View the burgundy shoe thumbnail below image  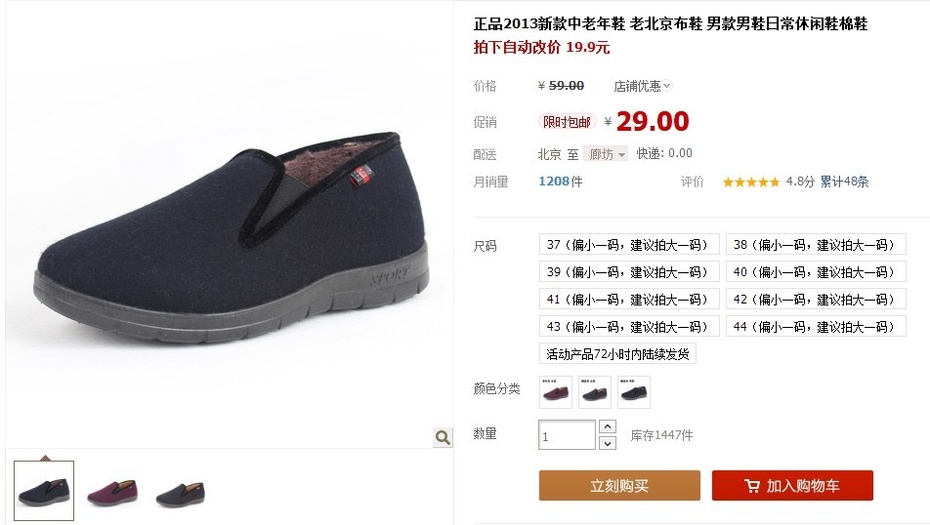pos(112,492)
